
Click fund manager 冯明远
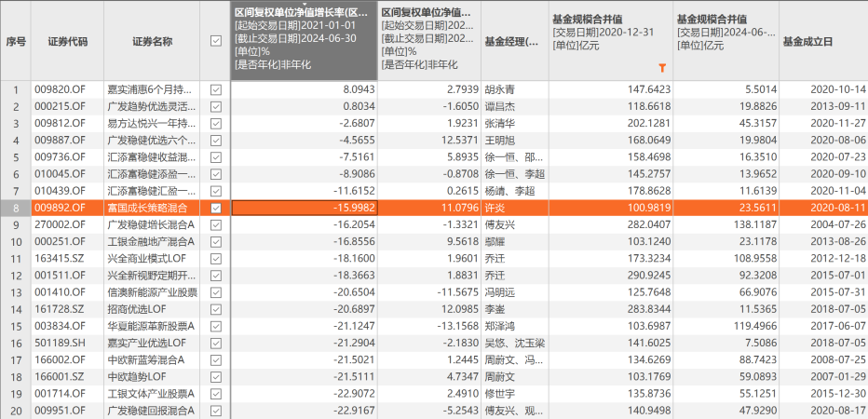coord(500,292)
